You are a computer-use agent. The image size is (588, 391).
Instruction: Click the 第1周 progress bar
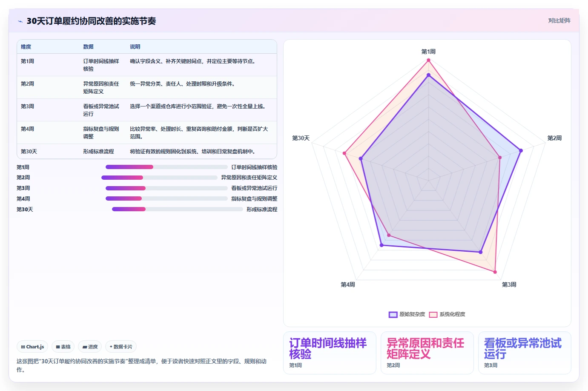(x=166, y=167)
